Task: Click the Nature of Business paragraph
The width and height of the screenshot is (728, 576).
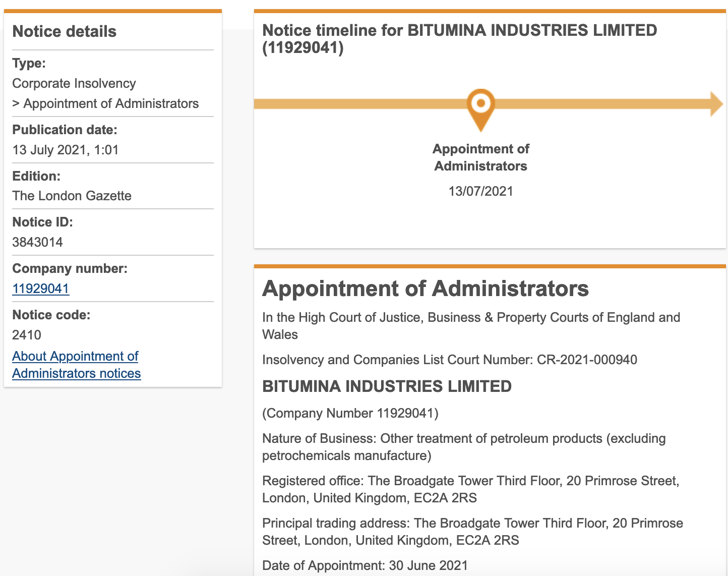Action: click(463, 447)
